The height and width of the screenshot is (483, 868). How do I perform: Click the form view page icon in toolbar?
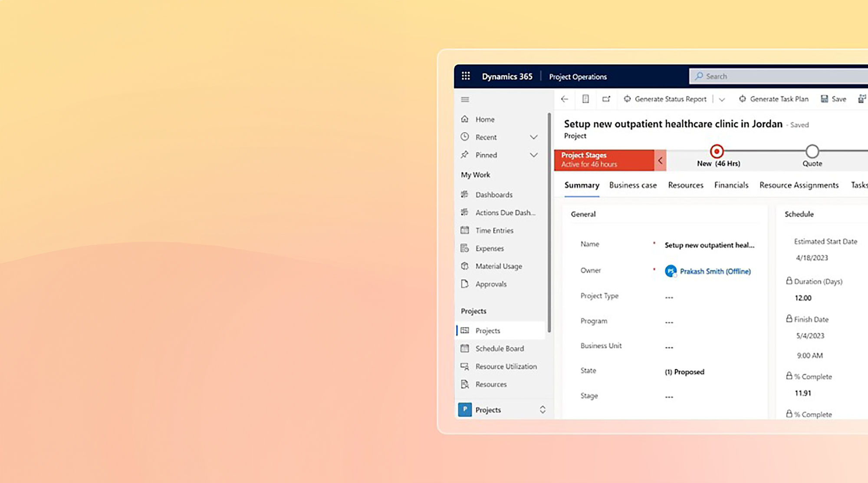585,99
